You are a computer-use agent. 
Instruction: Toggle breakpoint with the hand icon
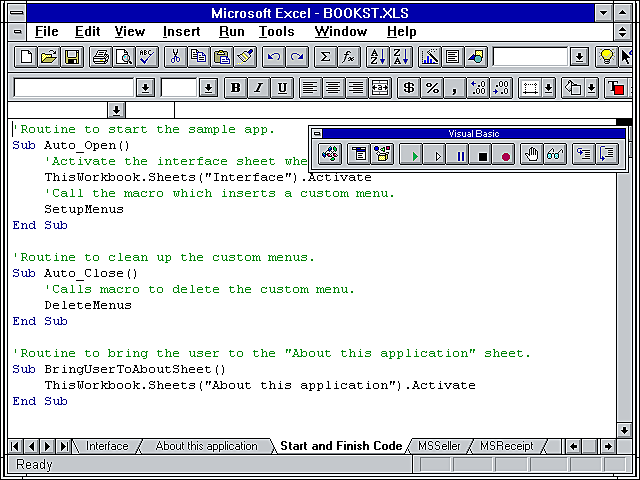532,154
